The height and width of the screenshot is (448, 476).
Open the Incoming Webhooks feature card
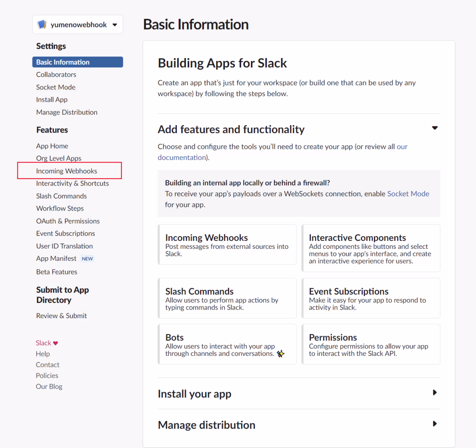pyautogui.click(x=227, y=244)
